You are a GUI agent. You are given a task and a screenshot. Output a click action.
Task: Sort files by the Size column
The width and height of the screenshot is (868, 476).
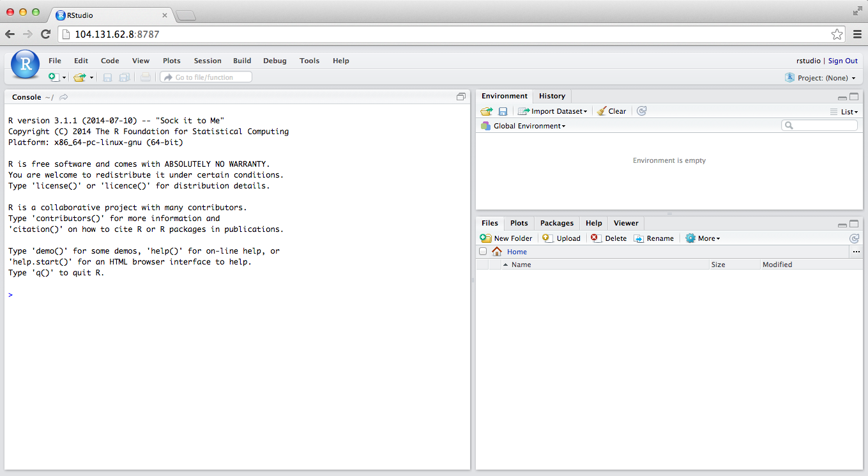coord(735,265)
